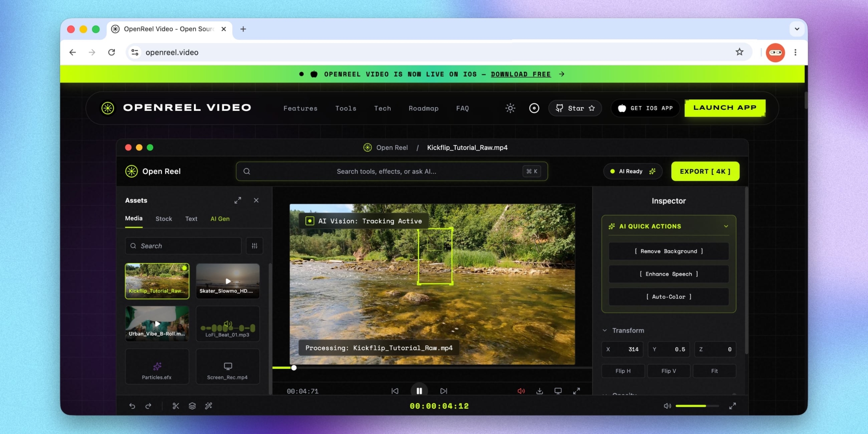The image size is (868, 434).
Task: Expand the Assets panel
Action: 238,200
